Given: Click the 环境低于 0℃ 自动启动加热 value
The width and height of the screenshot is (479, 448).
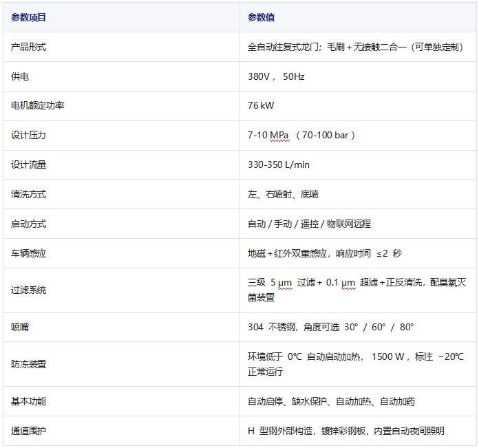Looking at the screenshot, I should (356, 364).
